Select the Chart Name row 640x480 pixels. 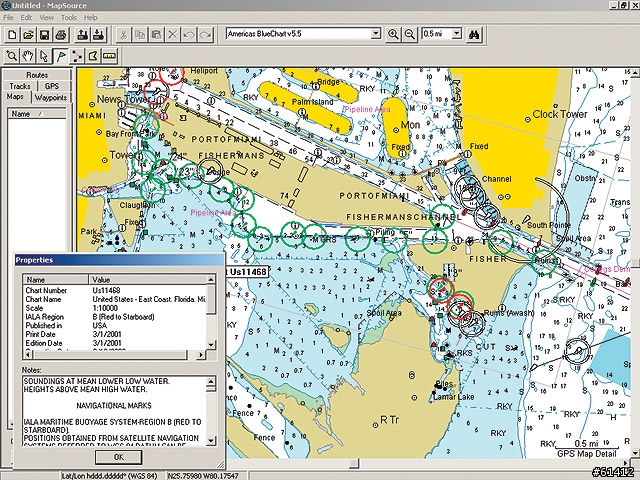coord(114,299)
